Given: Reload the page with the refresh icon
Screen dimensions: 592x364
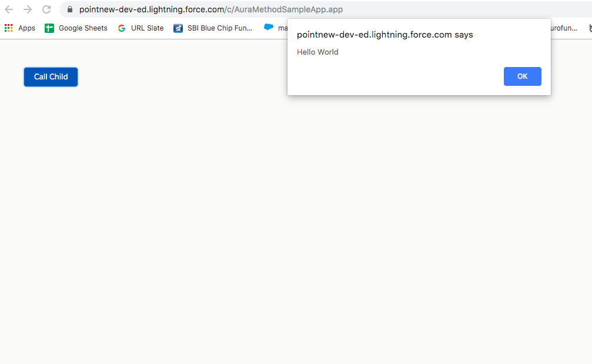Looking at the screenshot, I should click(46, 9).
